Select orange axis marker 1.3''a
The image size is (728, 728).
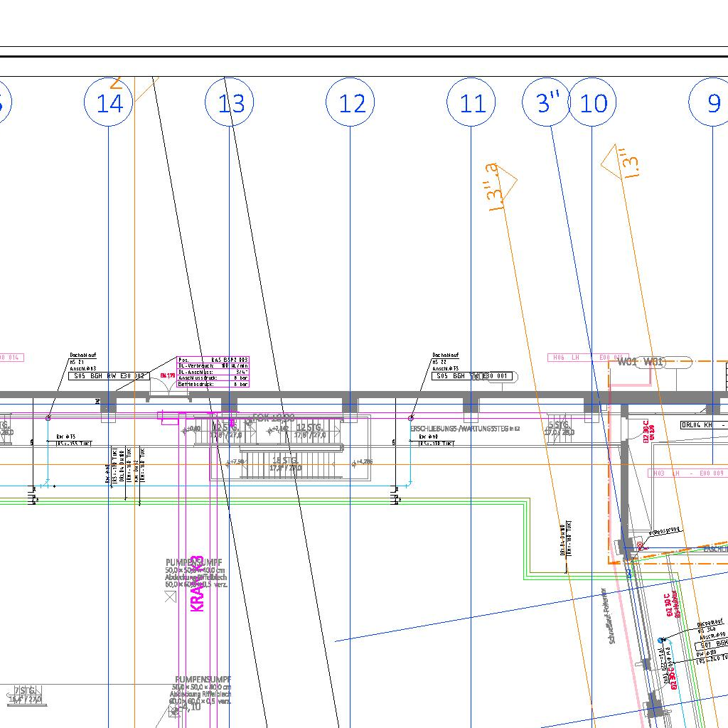(x=500, y=186)
